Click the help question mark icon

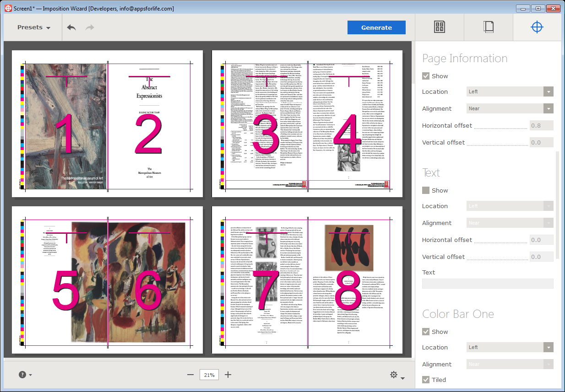click(x=22, y=375)
